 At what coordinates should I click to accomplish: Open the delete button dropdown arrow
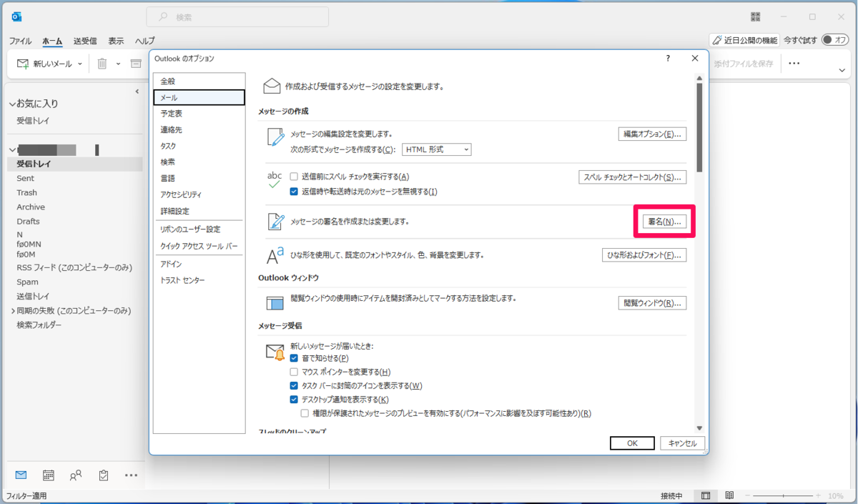[118, 64]
